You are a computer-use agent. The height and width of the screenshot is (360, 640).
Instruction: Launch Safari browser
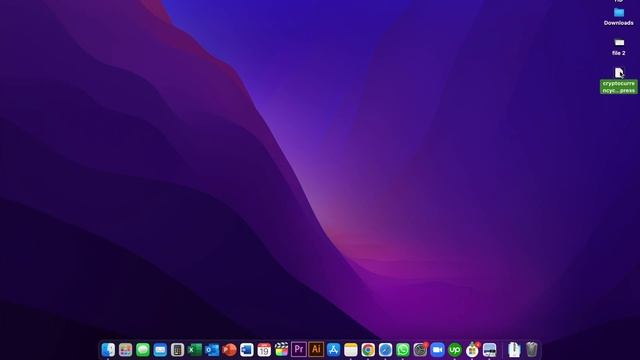tap(385, 350)
